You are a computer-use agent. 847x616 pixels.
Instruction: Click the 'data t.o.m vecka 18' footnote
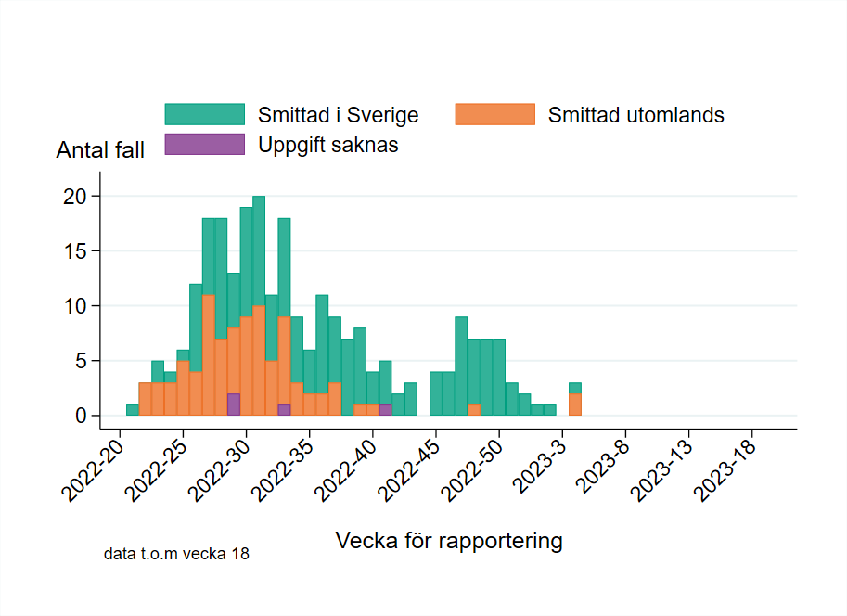[x=176, y=554]
